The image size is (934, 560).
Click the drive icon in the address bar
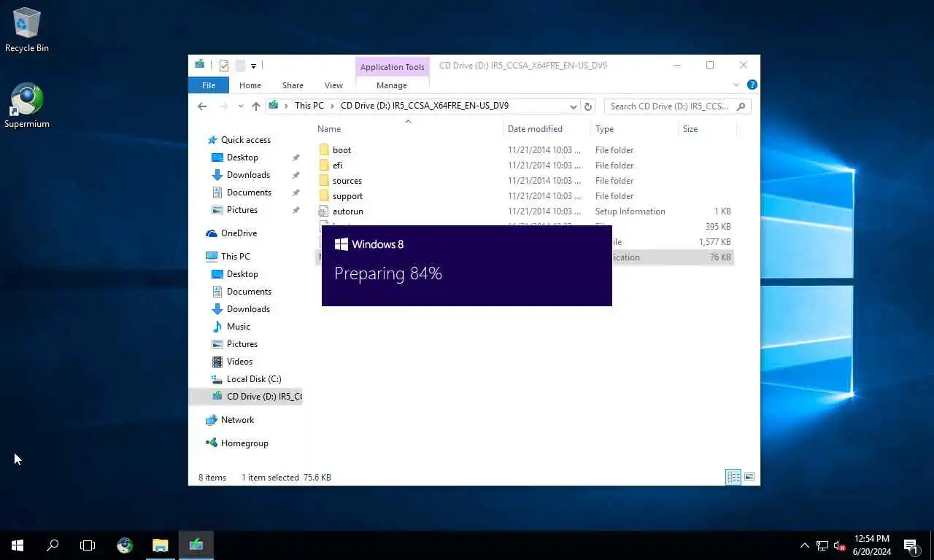[274, 106]
